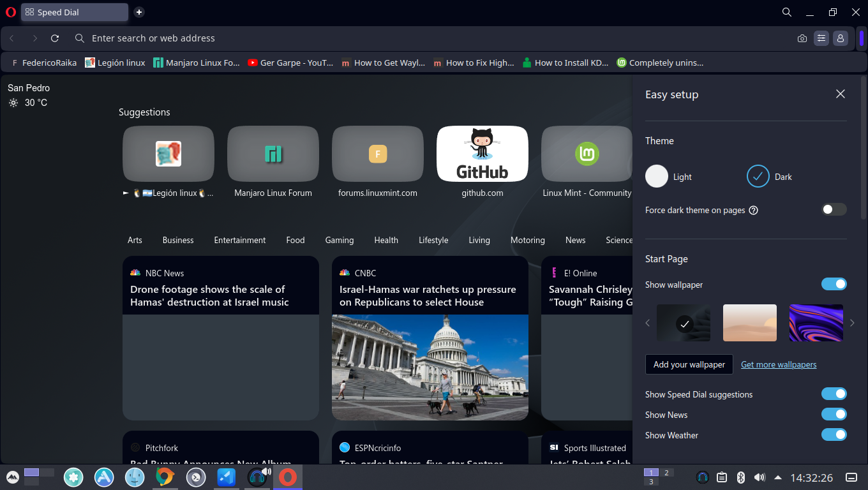Select the Food news category
This screenshot has height=490, width=868.
tap(296, 240)
